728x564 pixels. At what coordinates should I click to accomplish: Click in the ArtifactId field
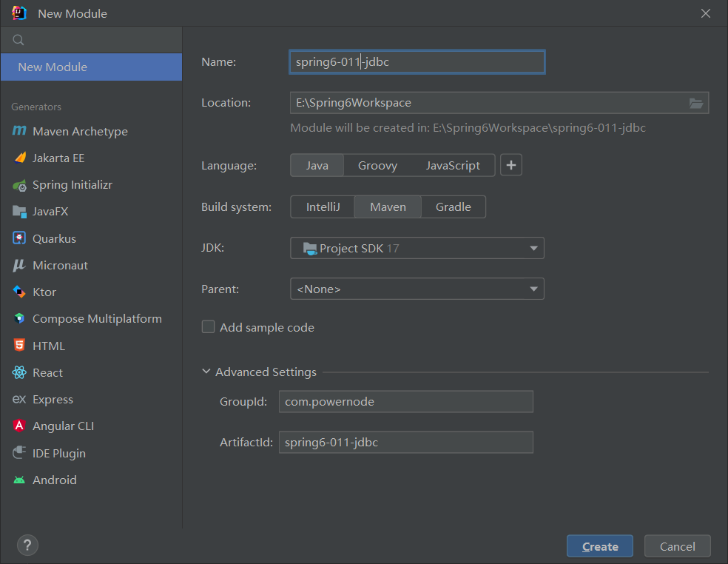click(405, 443)
